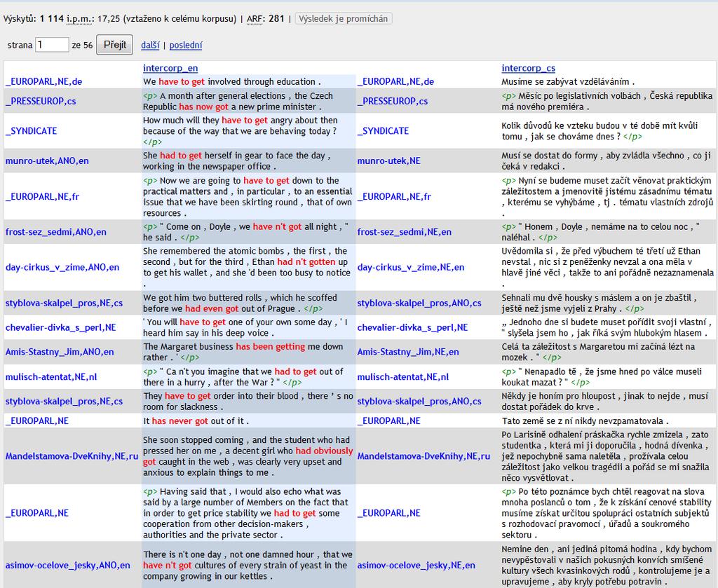Open right _PRESSEUROP,cs source link
Viewport: 718px width, 588px height.
coord(393,101)
